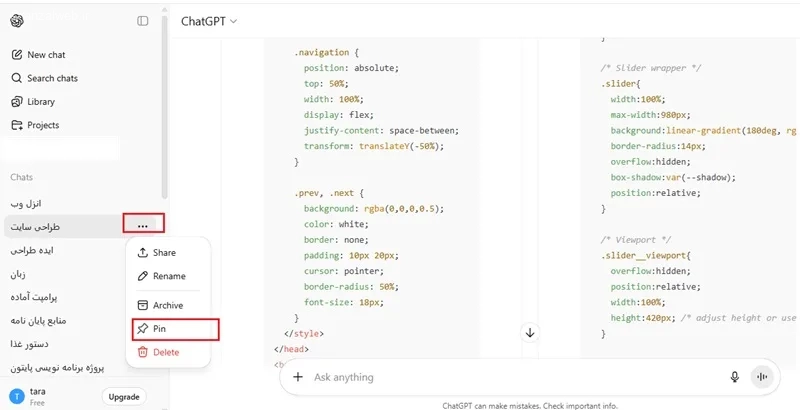This screenshot has height=410, width=800.
Task: Start voice mode with the waveform button
Action: [764, 377]
